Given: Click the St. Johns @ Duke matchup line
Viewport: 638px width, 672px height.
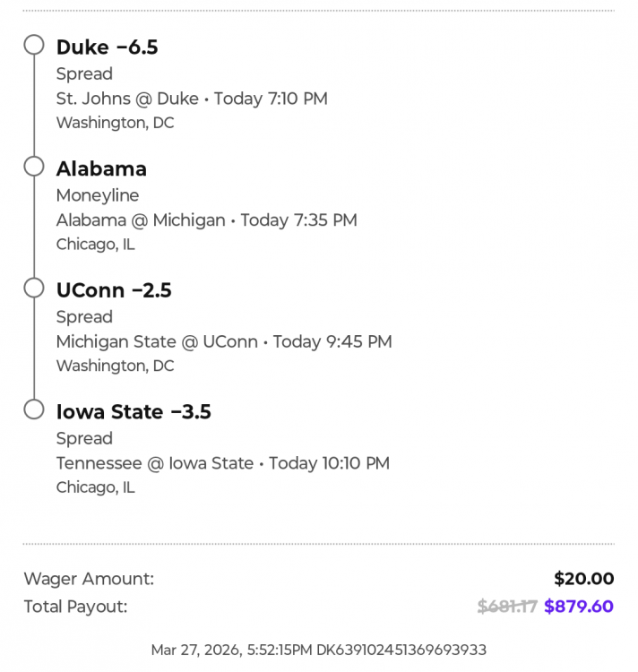Looking at the screenshot, I should tap(192, 99).
